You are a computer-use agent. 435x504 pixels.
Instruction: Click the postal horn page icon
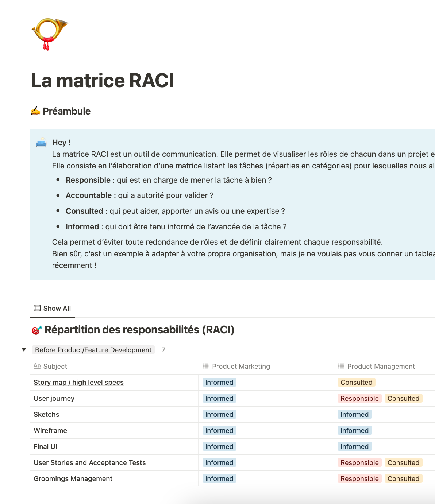[49, 34]
